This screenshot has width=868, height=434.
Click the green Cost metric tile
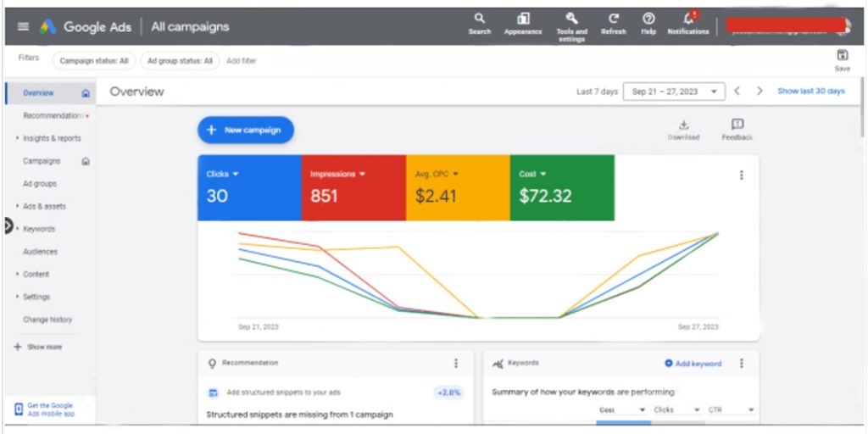[562, 188]
